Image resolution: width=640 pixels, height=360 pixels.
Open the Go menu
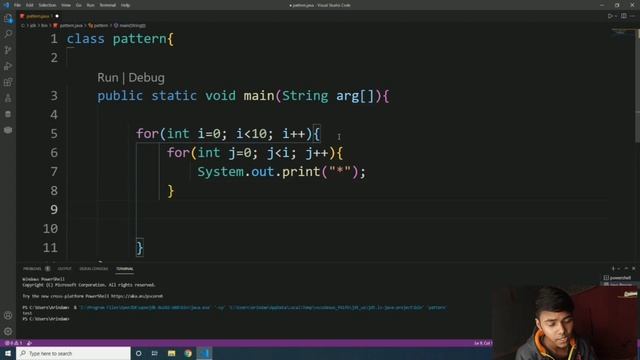[x=79, y=5]
